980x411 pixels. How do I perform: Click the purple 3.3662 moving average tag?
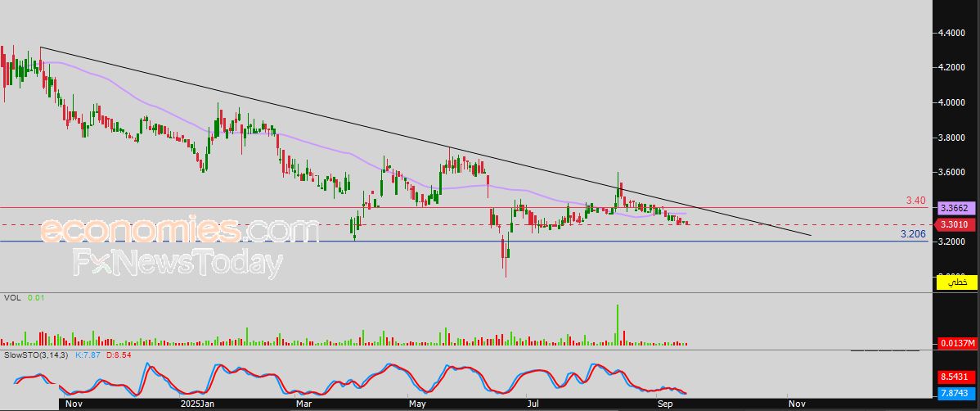pos(955,208)
